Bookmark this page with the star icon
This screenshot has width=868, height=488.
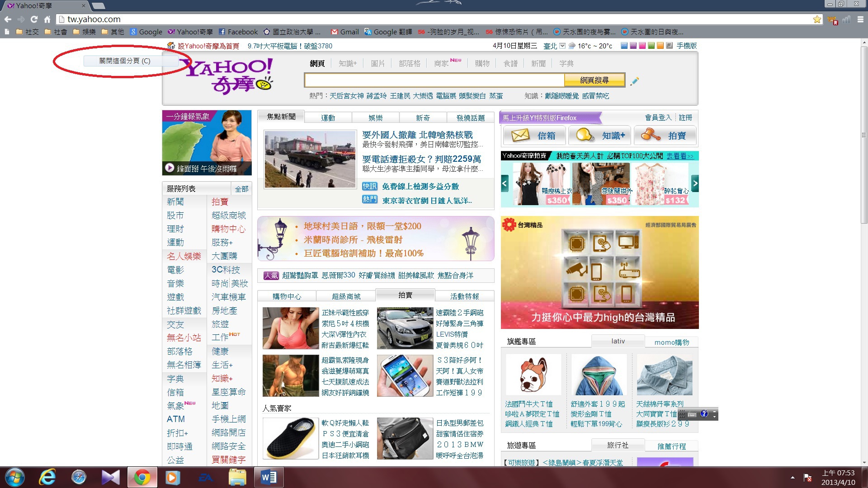coord(817,19)
